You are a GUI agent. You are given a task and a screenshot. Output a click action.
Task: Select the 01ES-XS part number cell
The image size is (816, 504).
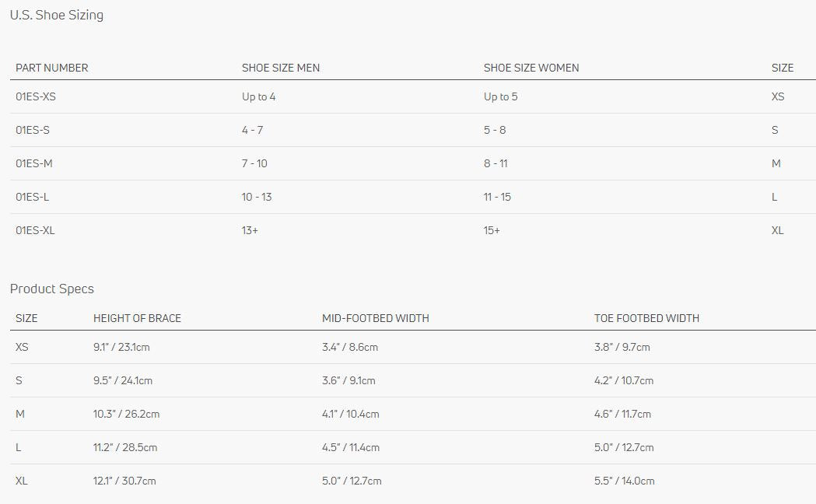click(x=36, y=97)
